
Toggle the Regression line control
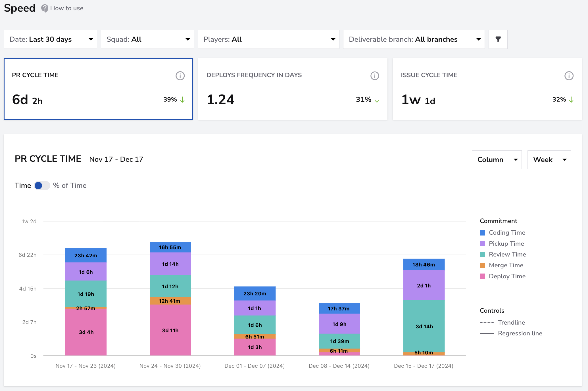pos(511,333)
